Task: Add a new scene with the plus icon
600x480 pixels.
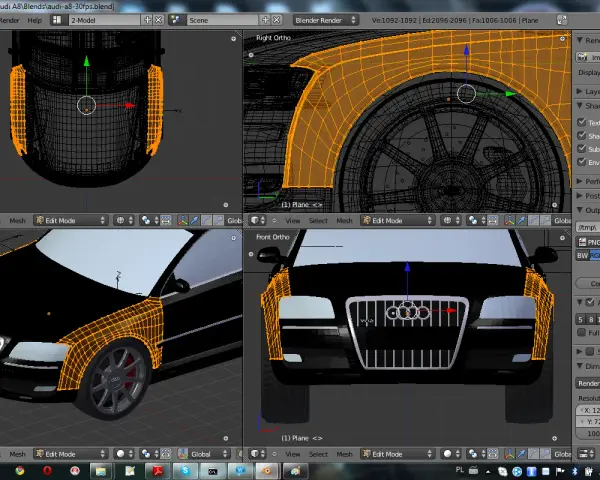Action: 265,20
